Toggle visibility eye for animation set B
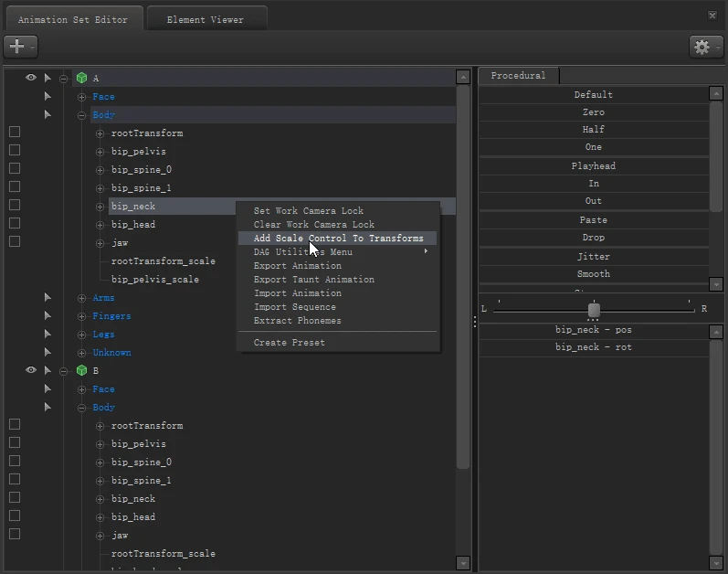The height and width of the screenshot is (574, 728). (30, 371)
